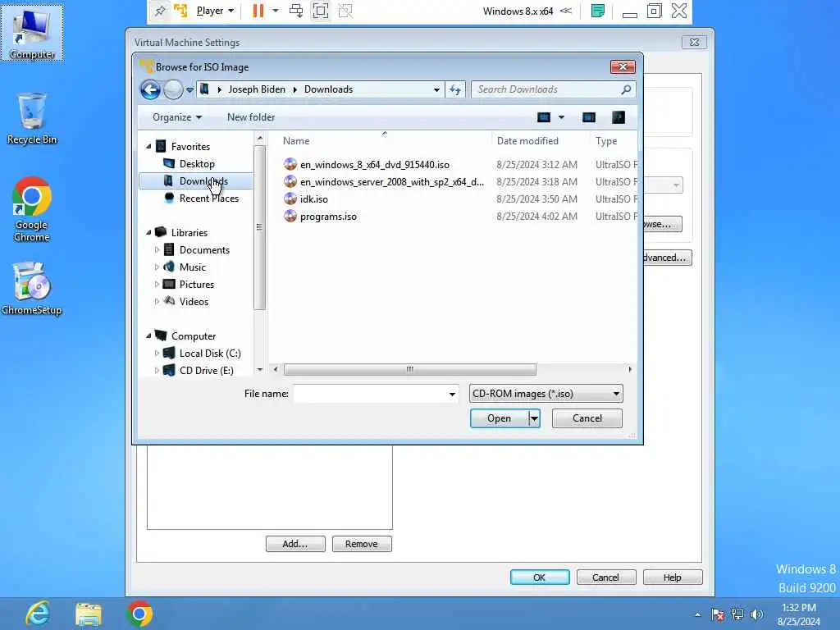Select Local Disk (C:)

click(210, 353)
